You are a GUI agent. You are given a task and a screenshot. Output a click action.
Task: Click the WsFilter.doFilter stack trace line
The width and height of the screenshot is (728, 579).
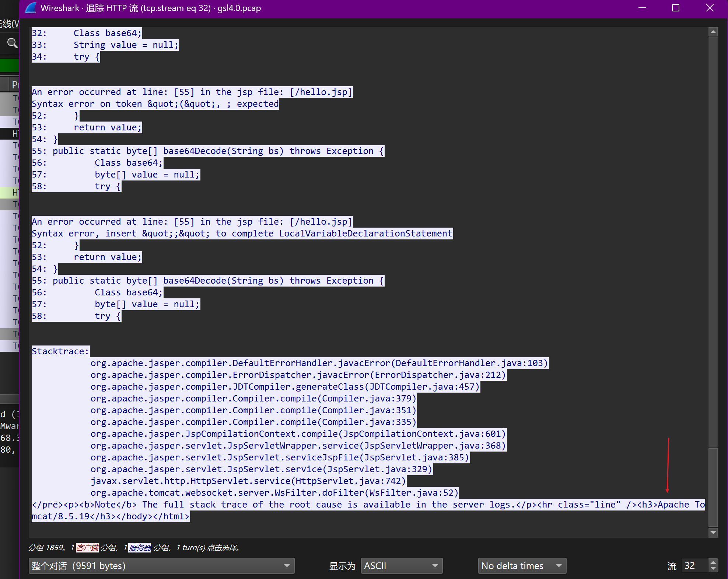point(274,493)
